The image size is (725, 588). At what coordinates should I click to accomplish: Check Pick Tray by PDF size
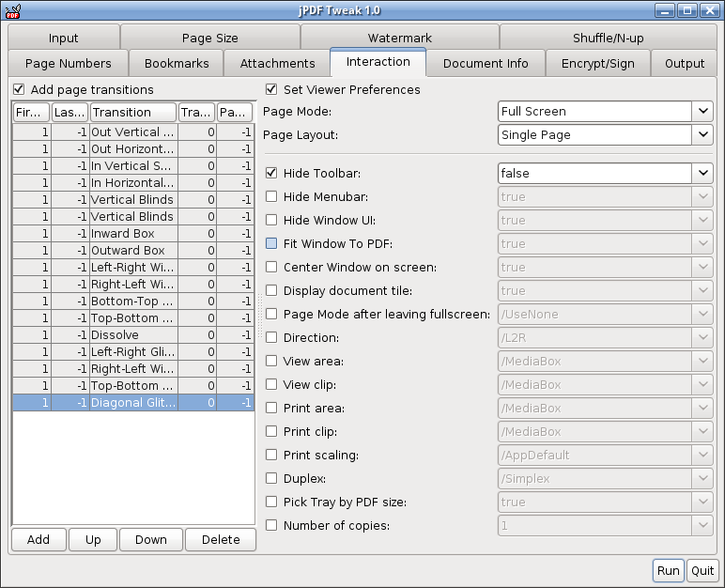coord(271,502)
